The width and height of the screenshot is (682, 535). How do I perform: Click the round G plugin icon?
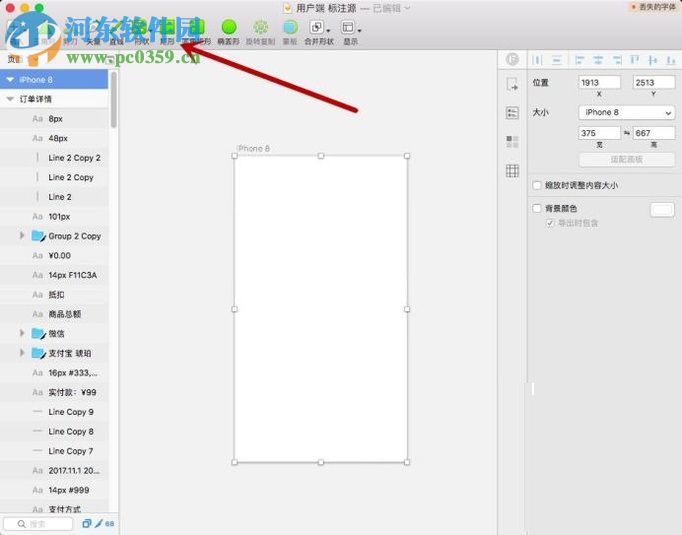click(x=512, y=59)
